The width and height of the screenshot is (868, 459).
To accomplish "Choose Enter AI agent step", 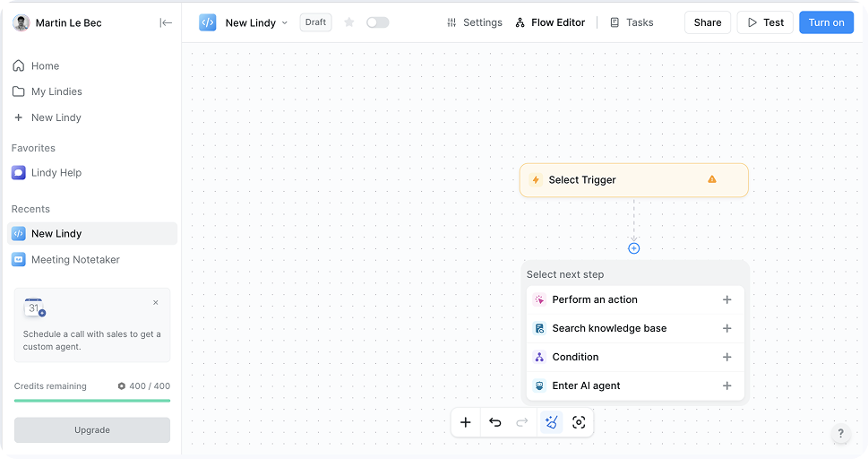I will coord(635,385).
